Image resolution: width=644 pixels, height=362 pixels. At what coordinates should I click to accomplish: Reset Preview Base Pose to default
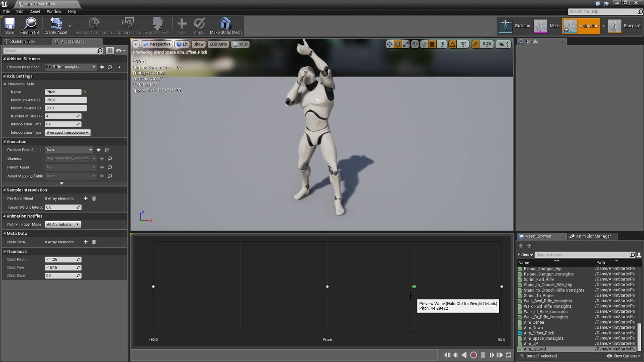[x=119, y=67]
